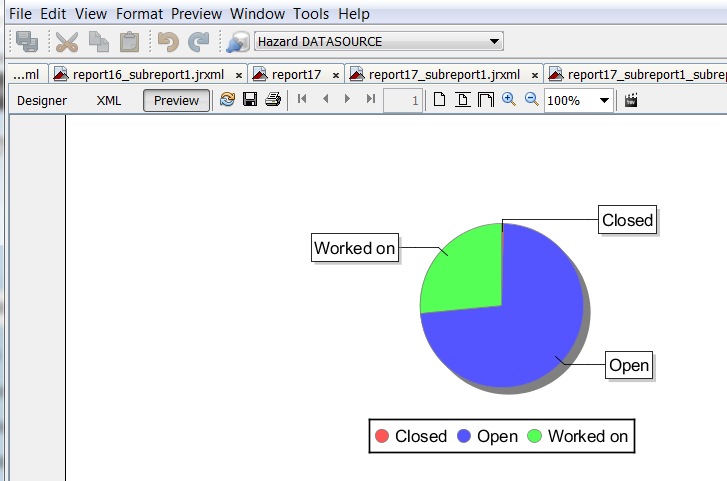Screen dimensions: 727x481
Task: Switch to the partially hidden ...ml tab
Action: click(x=27, y=74)
